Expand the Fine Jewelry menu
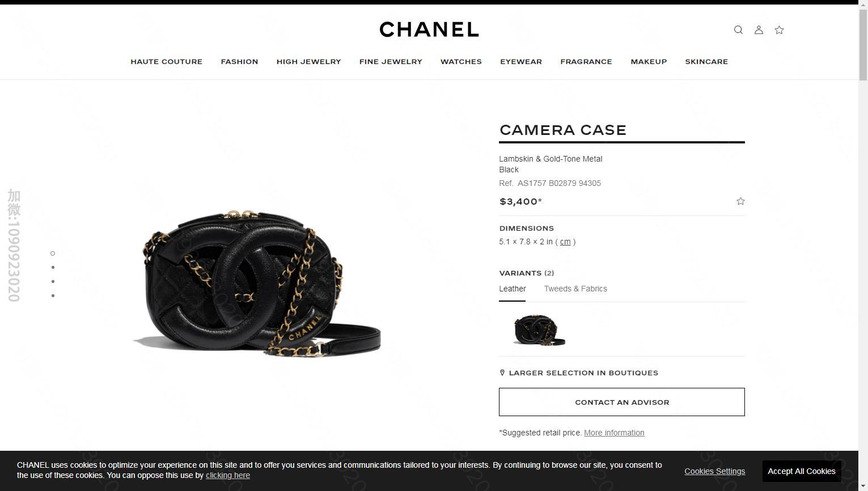The width and height of the screenshot is (868, 491). point(391,62)
